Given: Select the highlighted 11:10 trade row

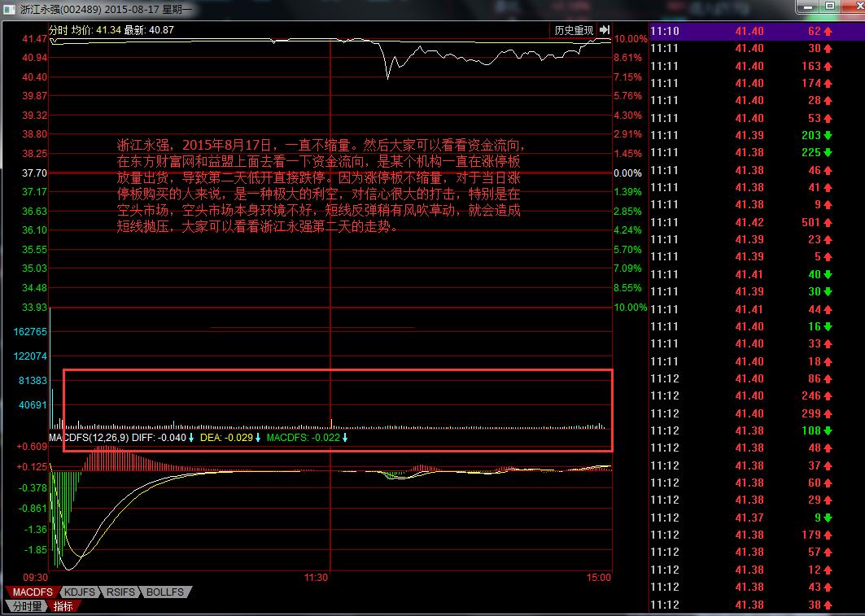Looking at the screenshot, I should (x=756, y=31).
